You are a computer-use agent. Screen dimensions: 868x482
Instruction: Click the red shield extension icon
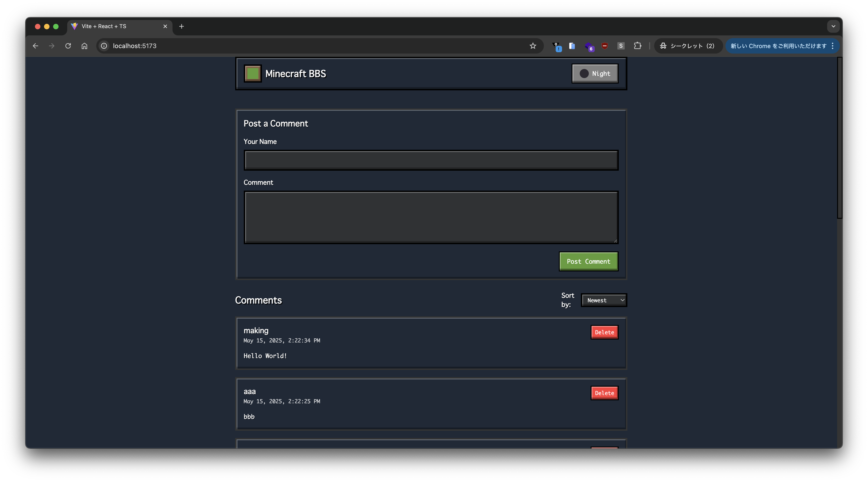click(604, 46)
